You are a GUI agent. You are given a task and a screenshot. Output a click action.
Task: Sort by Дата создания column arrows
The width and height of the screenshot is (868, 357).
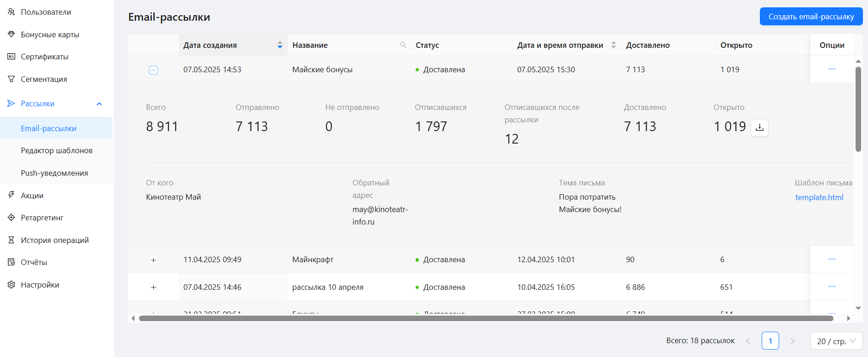tap(280, 45)
